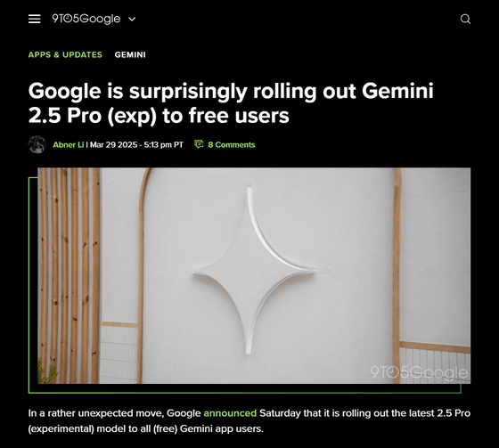
Task: Jump to the 8 Comments section
Action: (232, 145)
